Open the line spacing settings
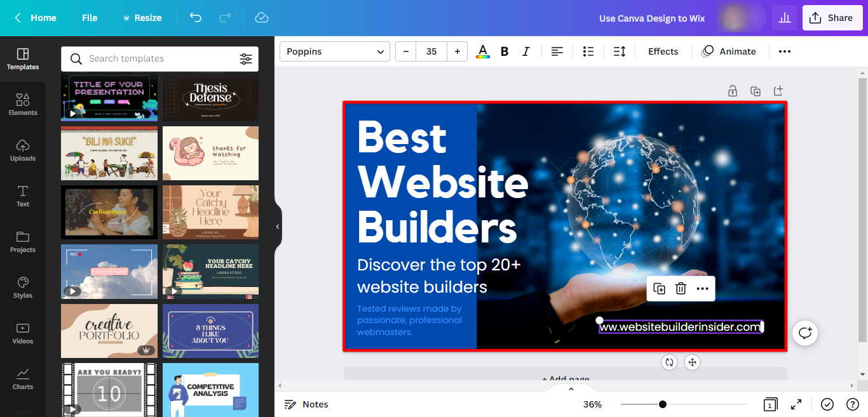 pos(620,51)
